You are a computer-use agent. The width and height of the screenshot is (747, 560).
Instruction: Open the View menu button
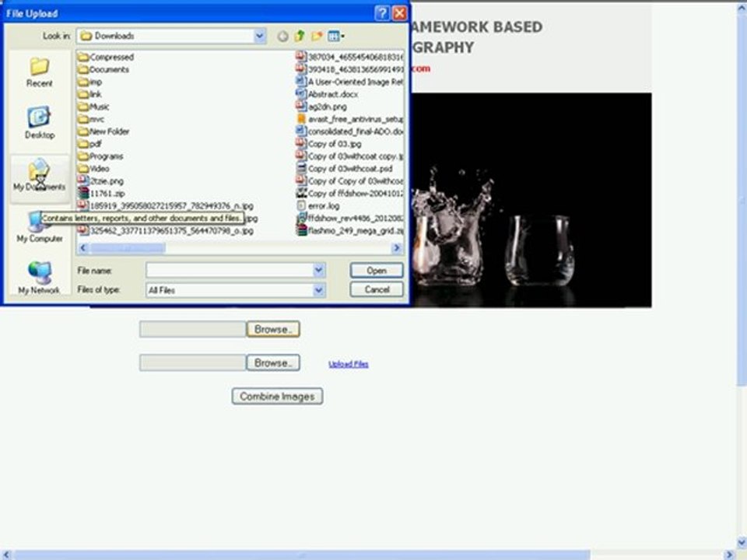[x=336, y=37]
